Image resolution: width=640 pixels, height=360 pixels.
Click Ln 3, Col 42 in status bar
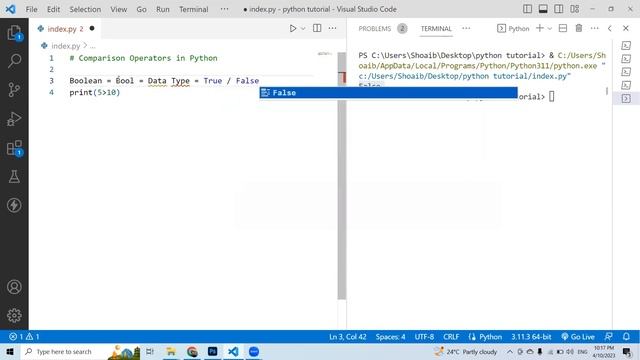coord(348,337)
